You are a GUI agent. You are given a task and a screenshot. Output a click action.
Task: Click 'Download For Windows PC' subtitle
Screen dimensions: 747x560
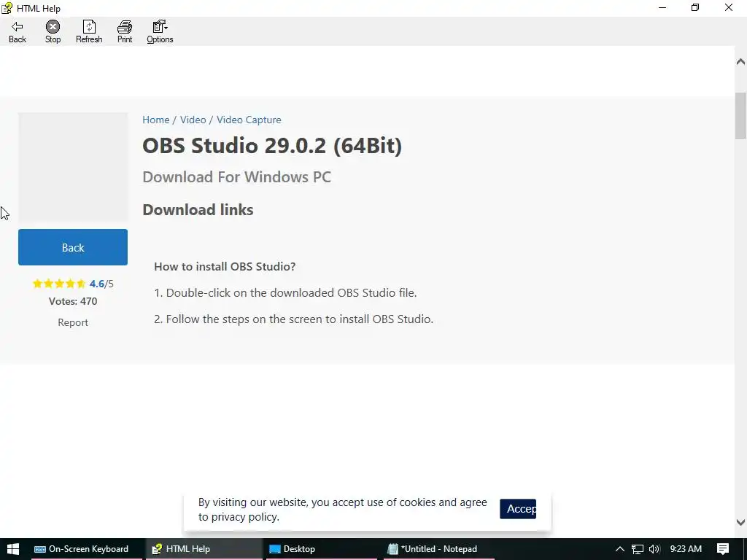tap(237, 177)
